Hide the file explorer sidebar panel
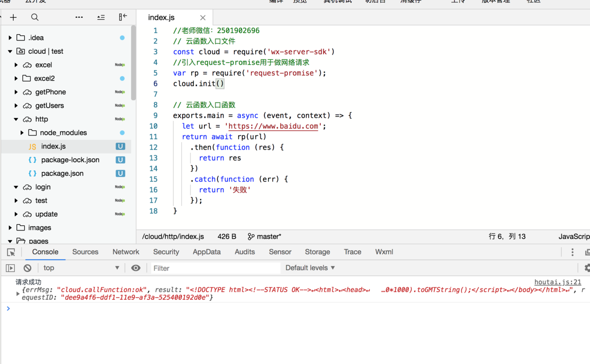The width and height of the screenshot is (590, 364). point(123,17)
